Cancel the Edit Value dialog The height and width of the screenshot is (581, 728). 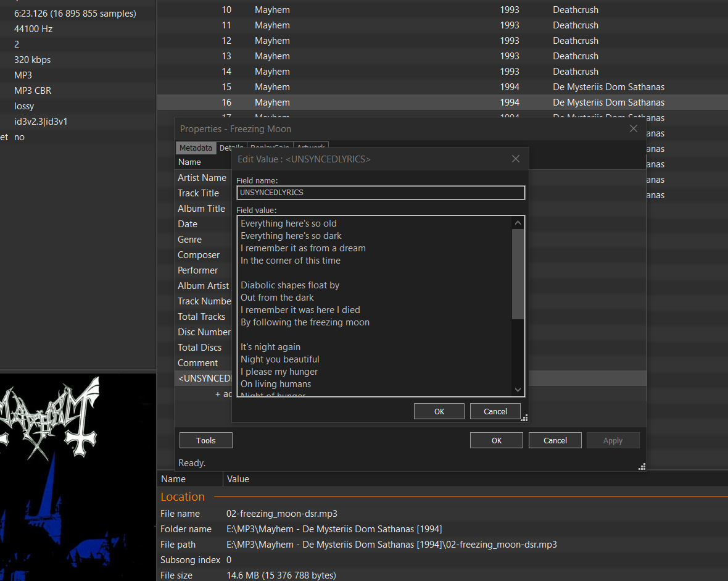pyautogui.click(x=495, y=411)
